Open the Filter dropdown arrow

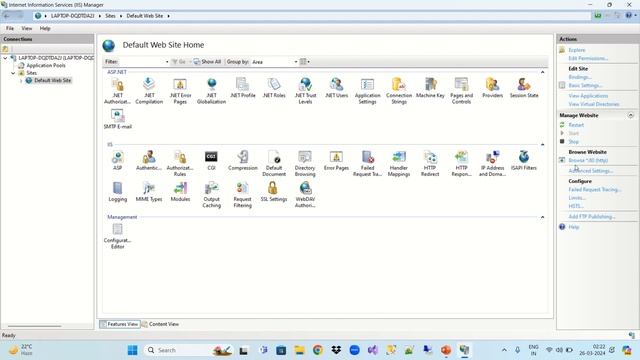point(167,62)
